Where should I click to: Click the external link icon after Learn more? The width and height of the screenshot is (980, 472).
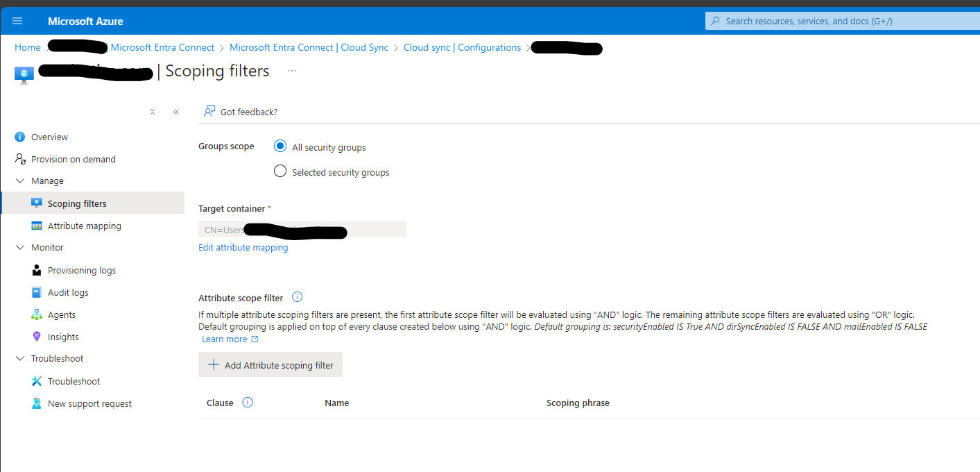255,339
